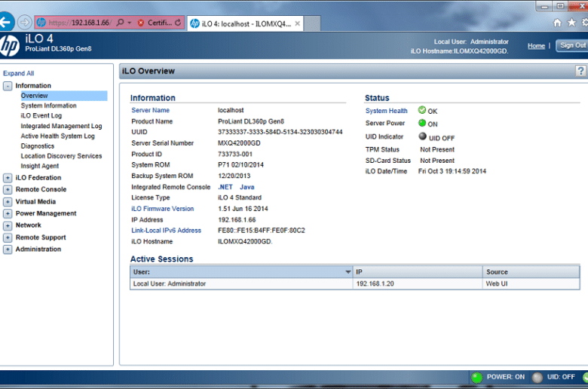Expand Virtual Media section

pos(8,202)
